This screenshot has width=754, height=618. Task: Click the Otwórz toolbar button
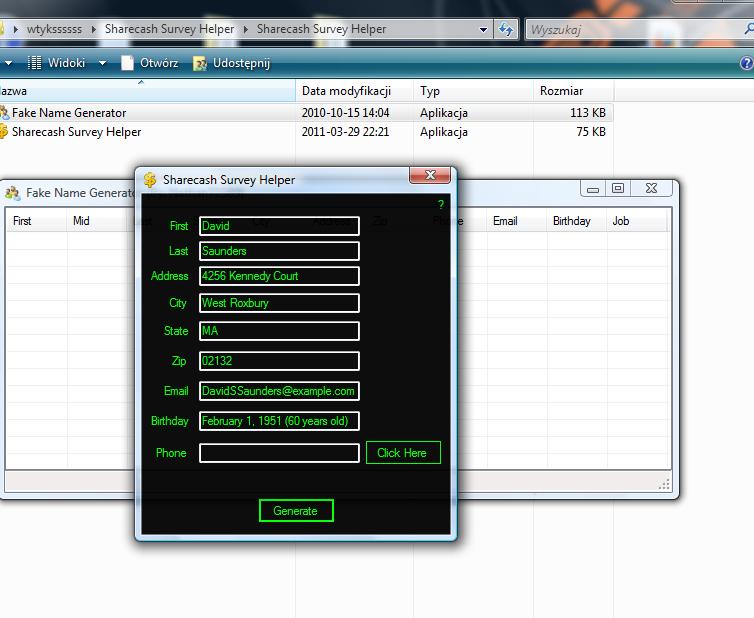click(150, 63)
